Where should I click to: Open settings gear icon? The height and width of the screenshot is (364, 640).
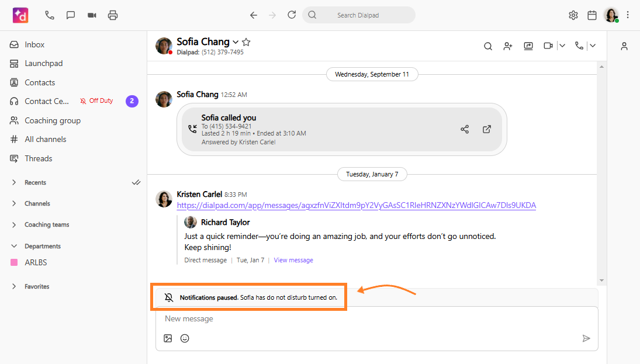point(573,16)
